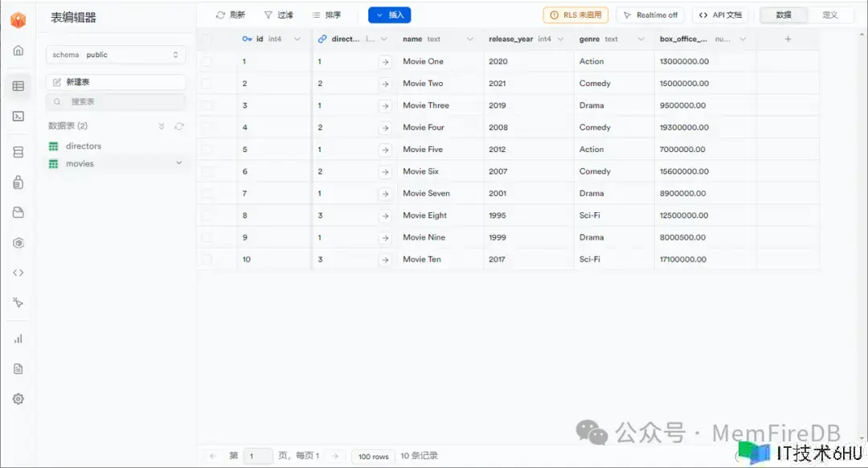Check the select-all rows header checkbox

point(207,39)
